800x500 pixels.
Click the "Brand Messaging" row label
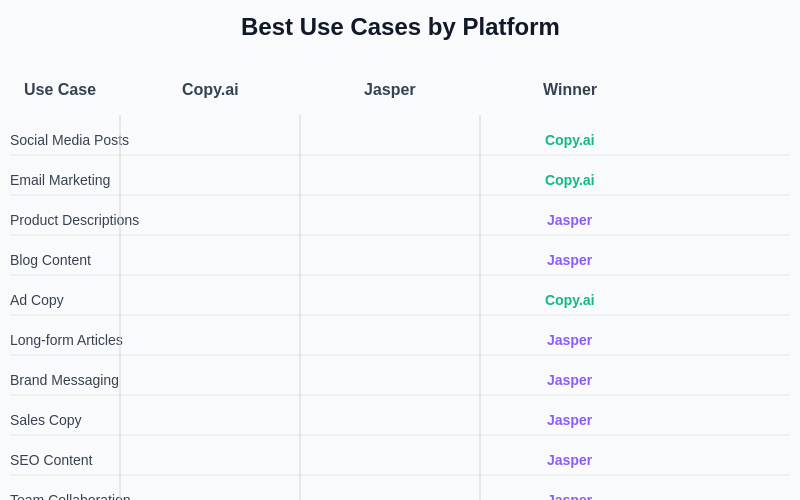point(64,380)
